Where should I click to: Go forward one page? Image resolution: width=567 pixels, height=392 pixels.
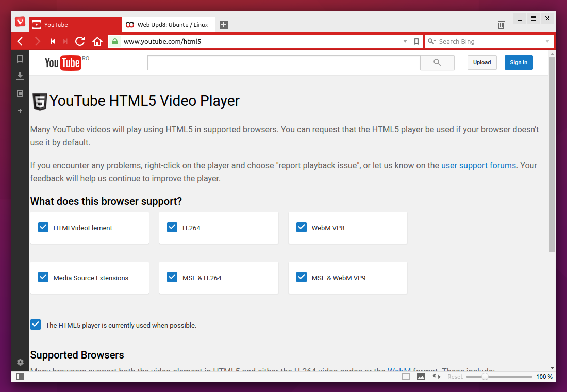(x=37, y=41)
